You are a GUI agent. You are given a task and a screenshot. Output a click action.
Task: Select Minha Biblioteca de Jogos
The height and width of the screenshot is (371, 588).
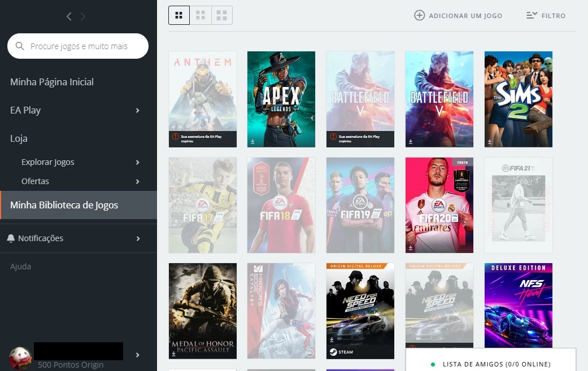click(79, 205)
